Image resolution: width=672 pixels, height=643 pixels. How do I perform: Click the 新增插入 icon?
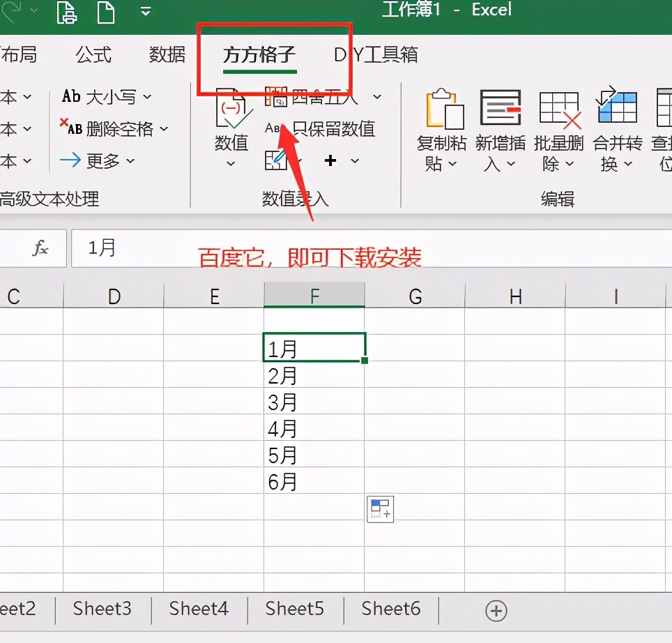(x=501, y=107)
